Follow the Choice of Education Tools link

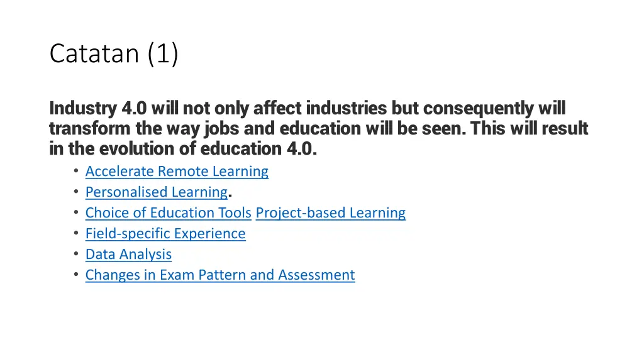pos(169,212)
